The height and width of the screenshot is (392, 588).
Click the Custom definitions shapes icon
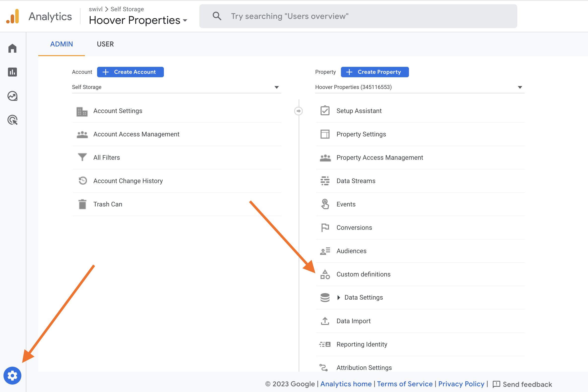click(325, 274)
